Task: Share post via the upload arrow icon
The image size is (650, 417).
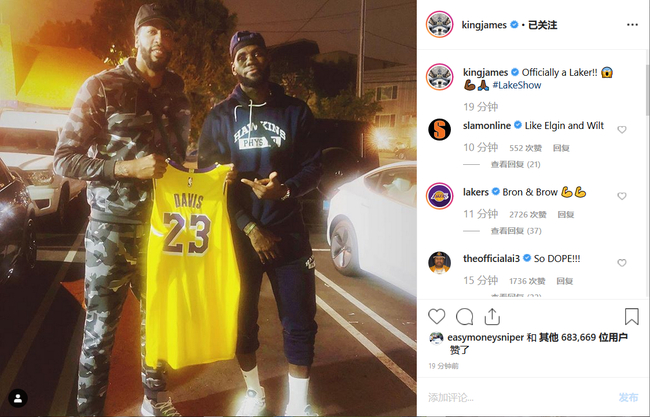Action: click(492, 317)
